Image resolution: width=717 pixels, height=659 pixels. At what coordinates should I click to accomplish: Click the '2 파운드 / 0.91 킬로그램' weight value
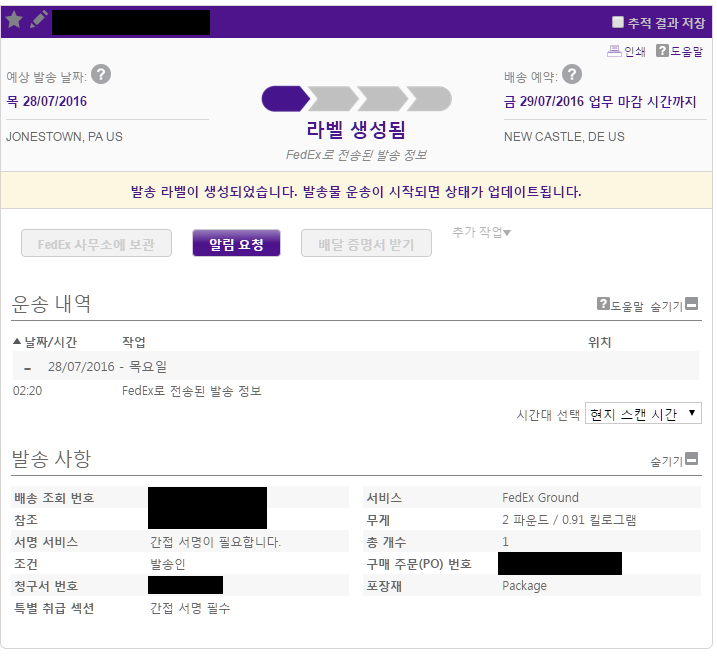[569, 520]
